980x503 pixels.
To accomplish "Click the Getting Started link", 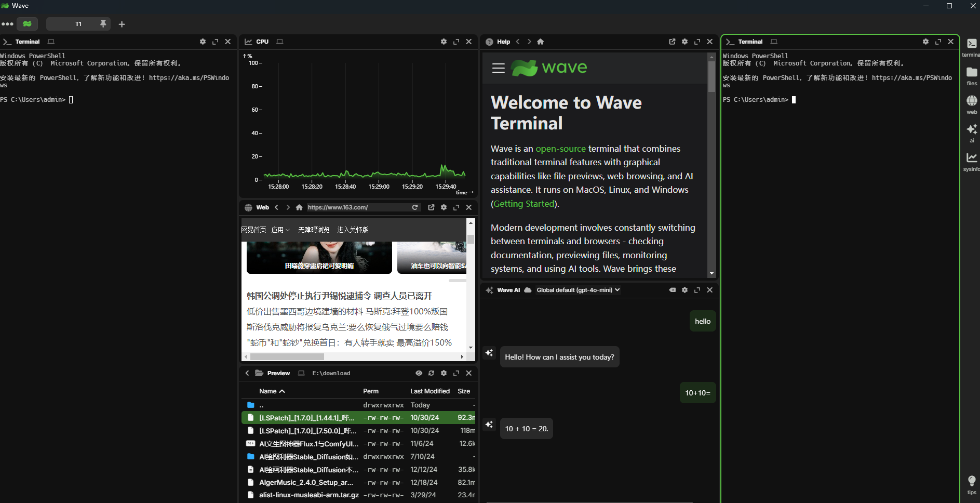I will coord(523,204).
